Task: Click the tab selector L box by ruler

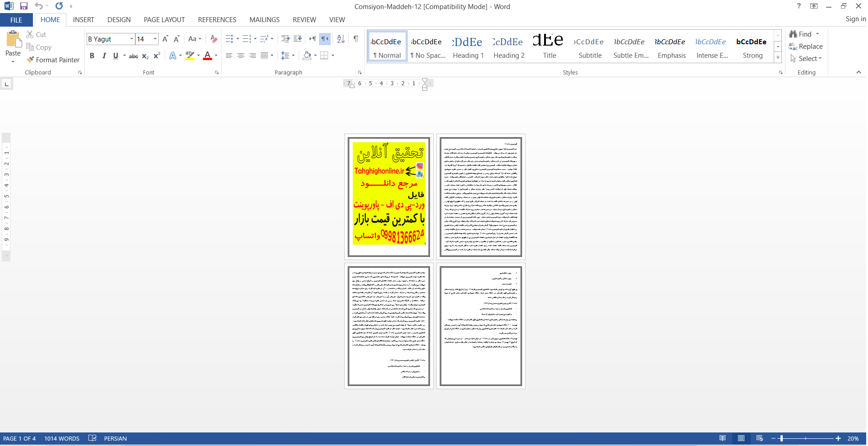Action: pos(6,84)
